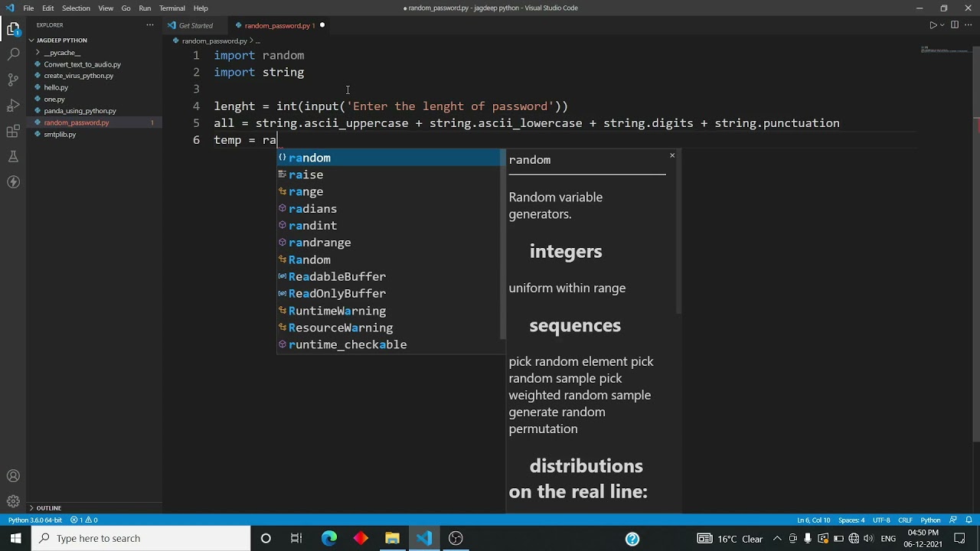Choose the 'randint' suggestion
This screenshot has height=551, width=980.
[388, 226]
